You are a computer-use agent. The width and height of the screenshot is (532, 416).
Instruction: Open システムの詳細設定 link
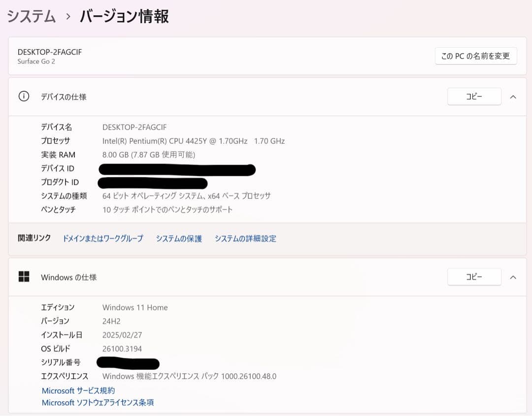[x=245, y=238]
